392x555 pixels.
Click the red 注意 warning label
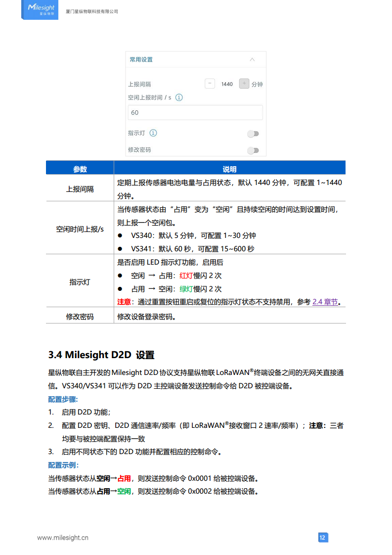point(124,302)
